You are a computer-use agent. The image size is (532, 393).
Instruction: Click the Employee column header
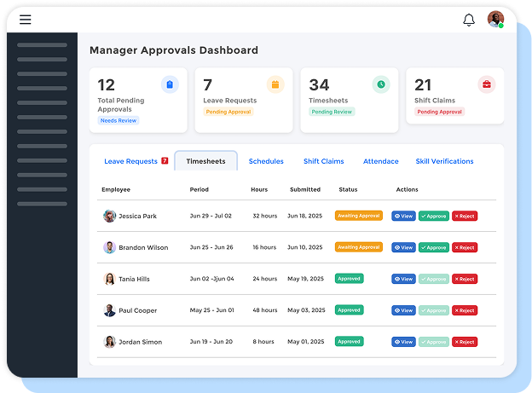[116, 189]
